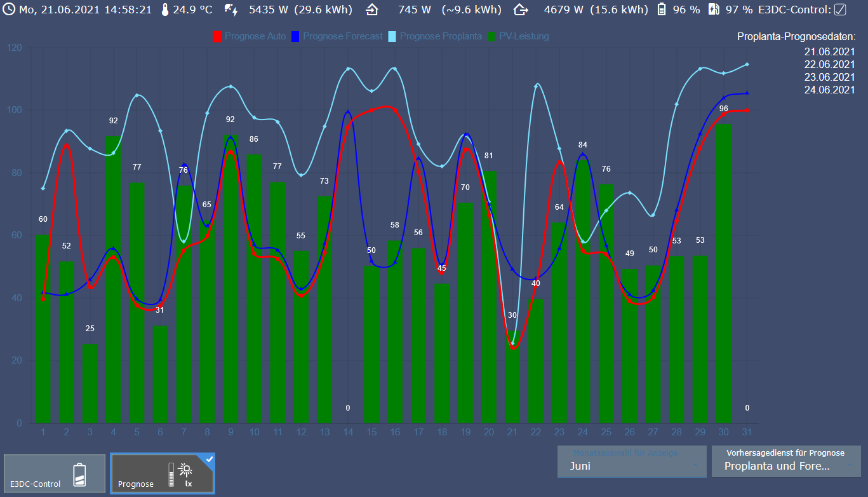The height and width of the screenshot is (497, 868).
Task: Click the green bar for day 3
Action: click(x=90, y=383)
